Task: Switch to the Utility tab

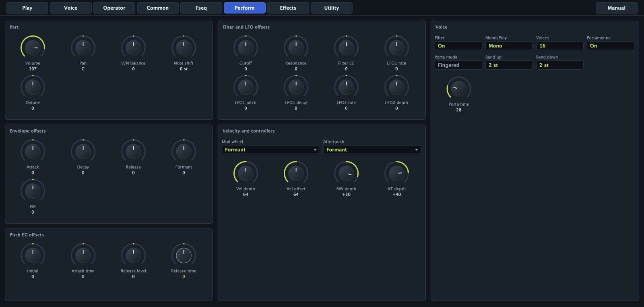Action: click(332, 8)
